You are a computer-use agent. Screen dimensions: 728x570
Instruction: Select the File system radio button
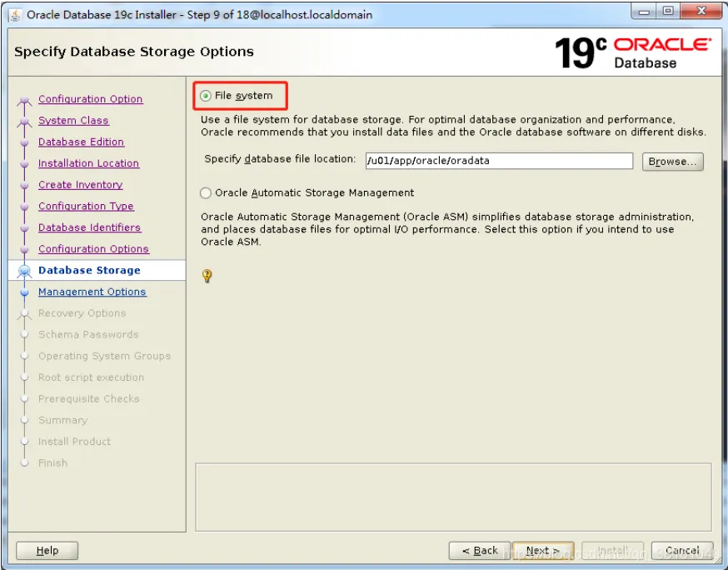point(205,96)
